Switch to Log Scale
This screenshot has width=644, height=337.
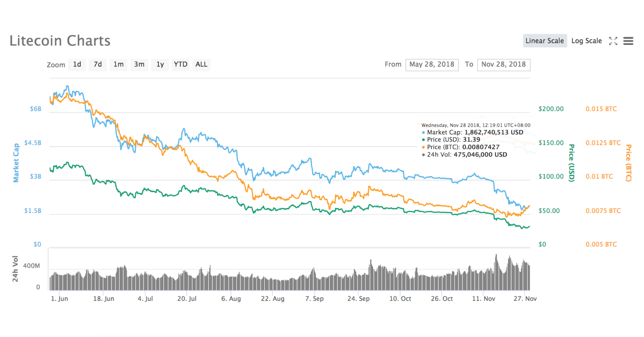(586, 41)
